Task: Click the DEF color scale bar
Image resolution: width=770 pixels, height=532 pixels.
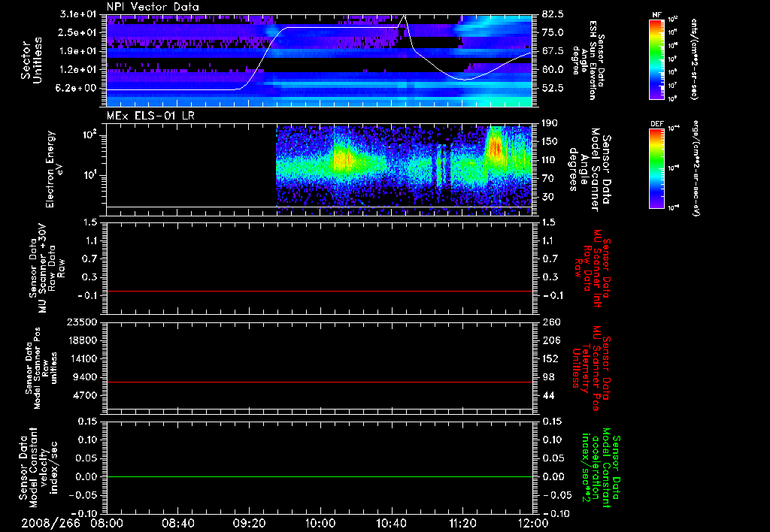Action: pos(656,168)
